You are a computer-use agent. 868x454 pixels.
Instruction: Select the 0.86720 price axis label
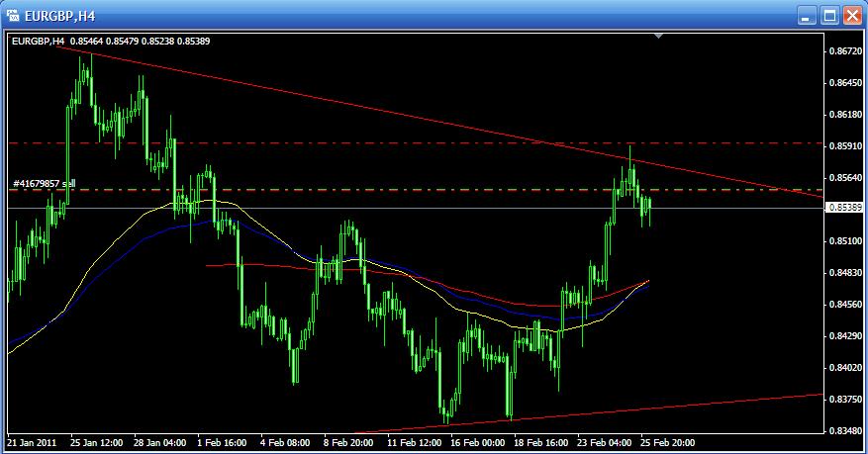click(844, 50)
